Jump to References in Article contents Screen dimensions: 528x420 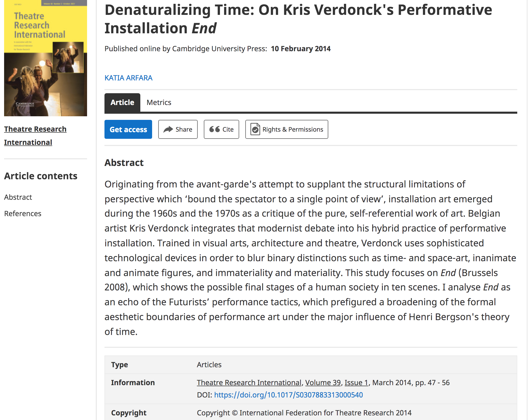(23, 214)
